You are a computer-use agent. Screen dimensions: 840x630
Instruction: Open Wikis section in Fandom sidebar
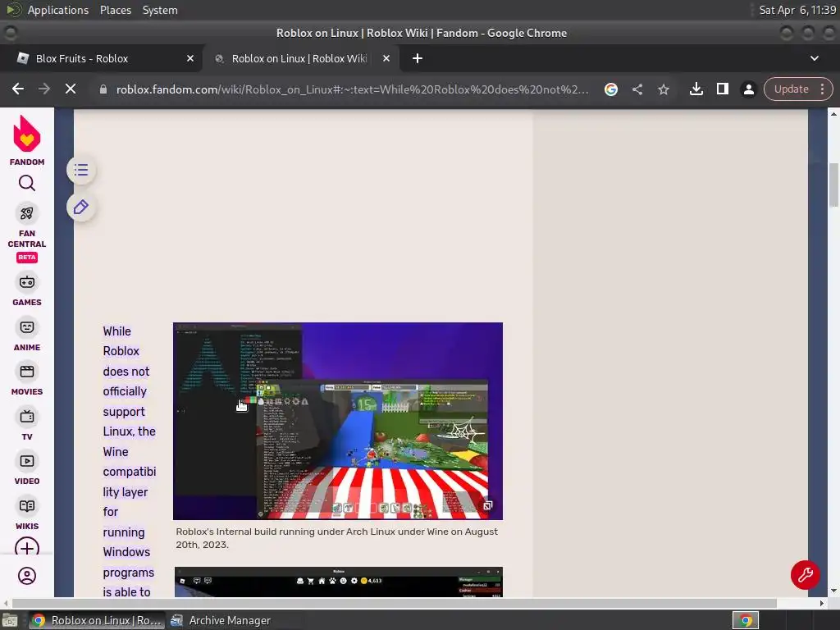(x=27, y=514)
